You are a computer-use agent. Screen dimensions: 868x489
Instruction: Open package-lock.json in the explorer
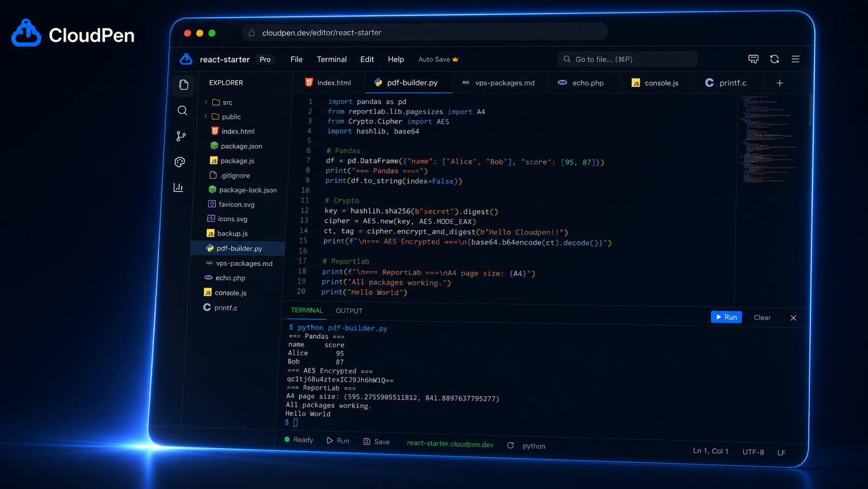[x=242, y=190]
